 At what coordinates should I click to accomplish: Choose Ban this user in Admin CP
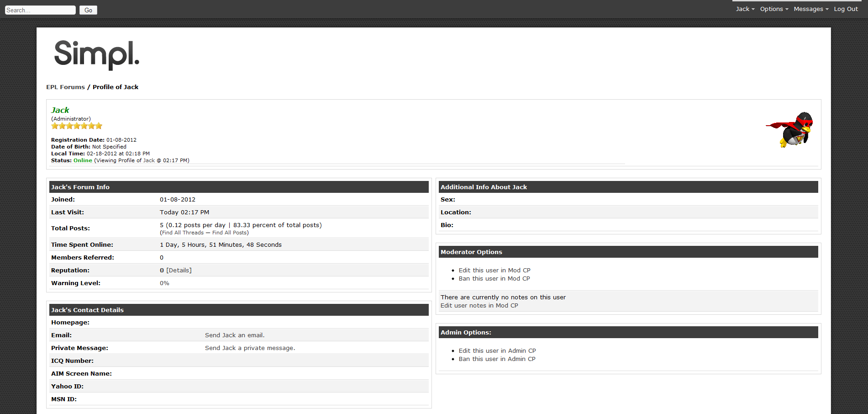(x=497, y=359)
